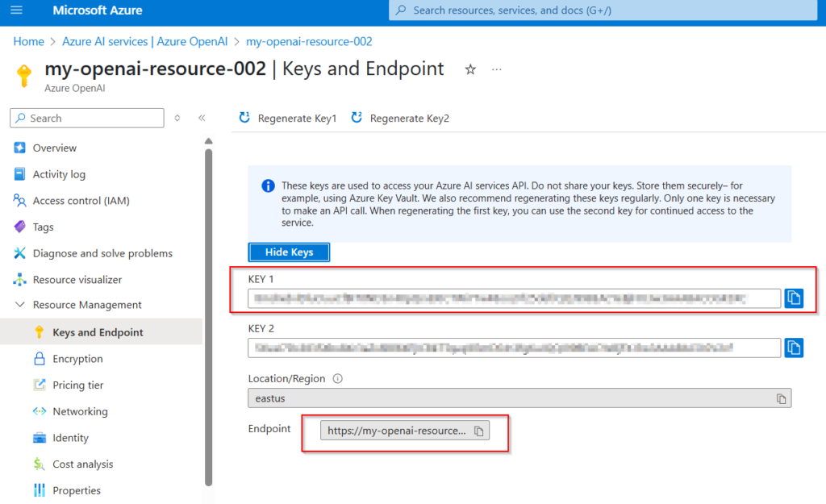Open the more options ellipsis menu
This screenshot has width=826, height=504.
point(497,69)
